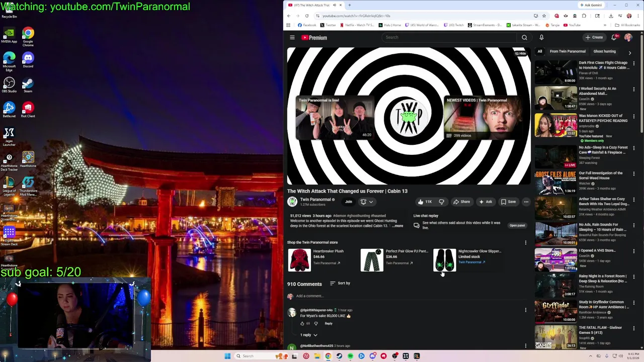Image resolution: width=644 pixels, height=362 pixels.
Task: Open notification bell dropdown for Twin Paranormal
Action: coord(366,202)
